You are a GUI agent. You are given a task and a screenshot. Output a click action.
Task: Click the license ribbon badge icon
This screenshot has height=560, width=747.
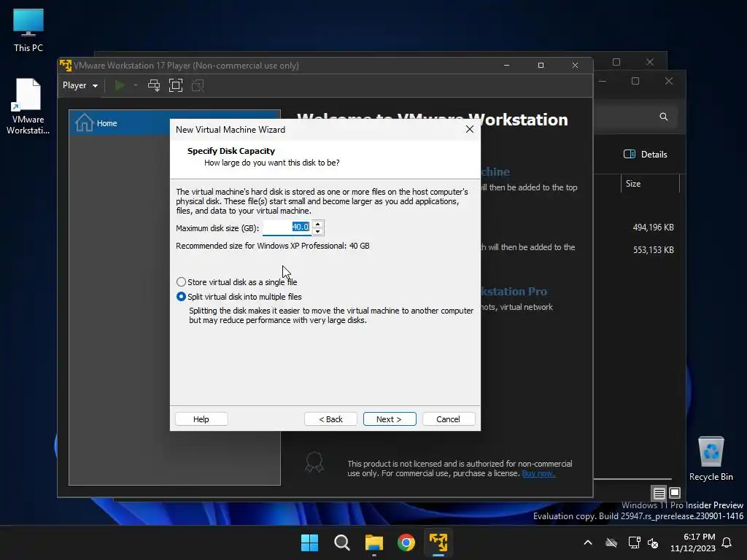[x=314, y=462]
